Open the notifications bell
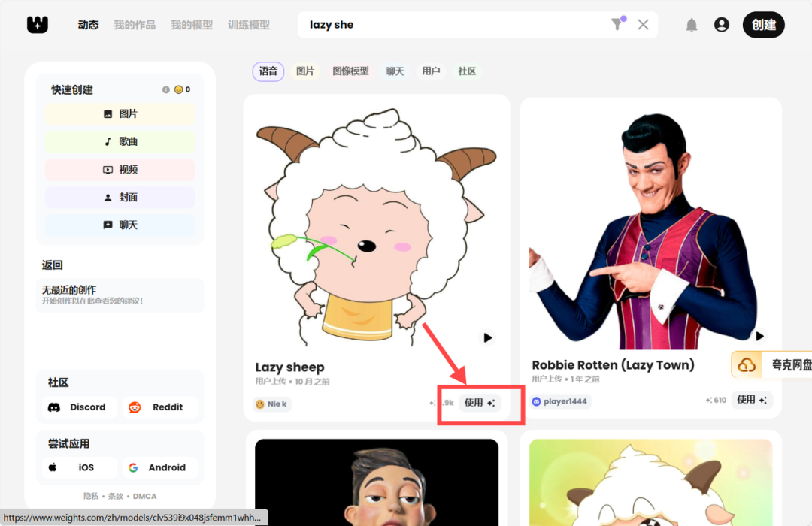Screen dimensions: 812x526 692,25
